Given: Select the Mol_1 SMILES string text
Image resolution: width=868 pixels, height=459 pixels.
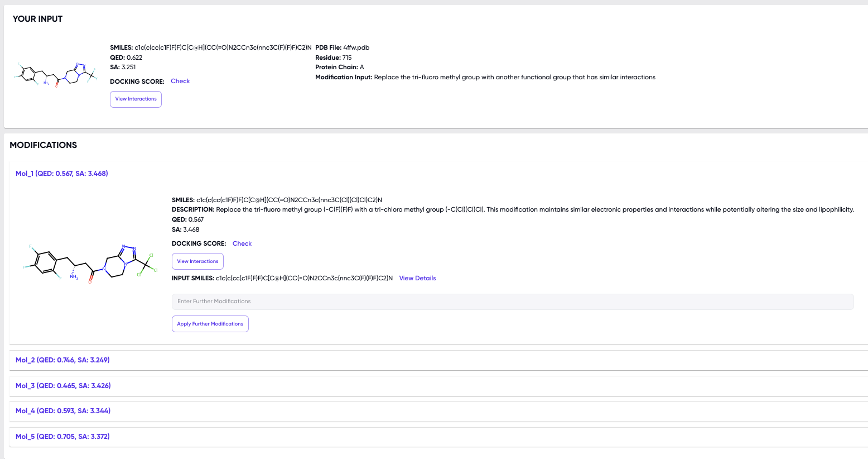Looking at the screenshot, I should [x=289, y=200].
